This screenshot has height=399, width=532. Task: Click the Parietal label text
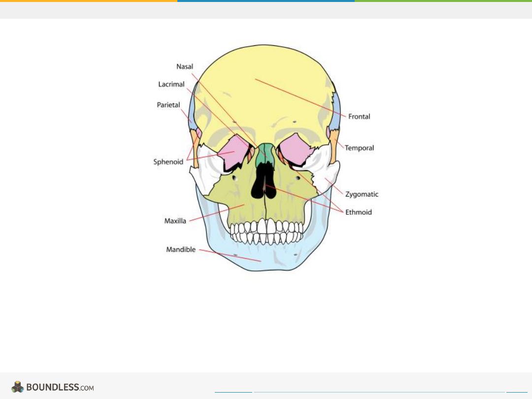tap(168, 105)
